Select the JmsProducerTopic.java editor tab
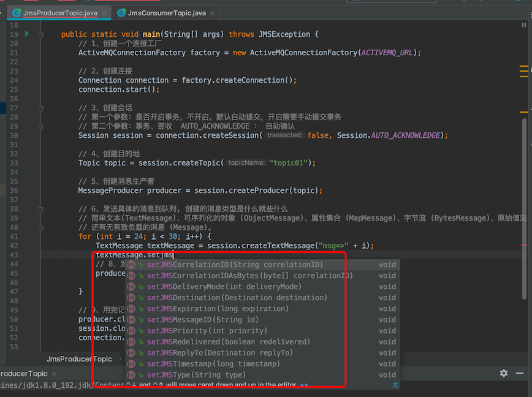The height and width of the screenshot is (397, 532). (x=60, y=13)
